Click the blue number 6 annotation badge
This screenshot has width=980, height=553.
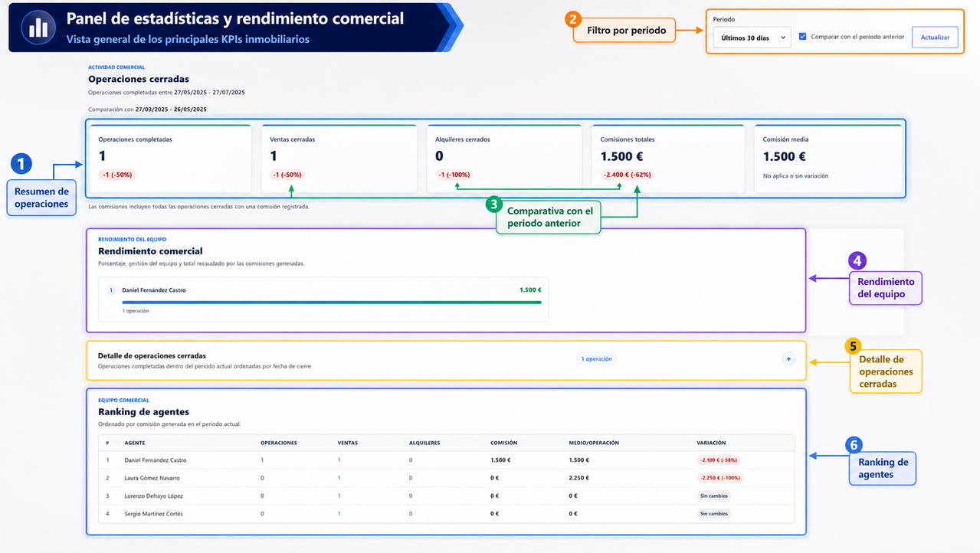click(853, 445)
